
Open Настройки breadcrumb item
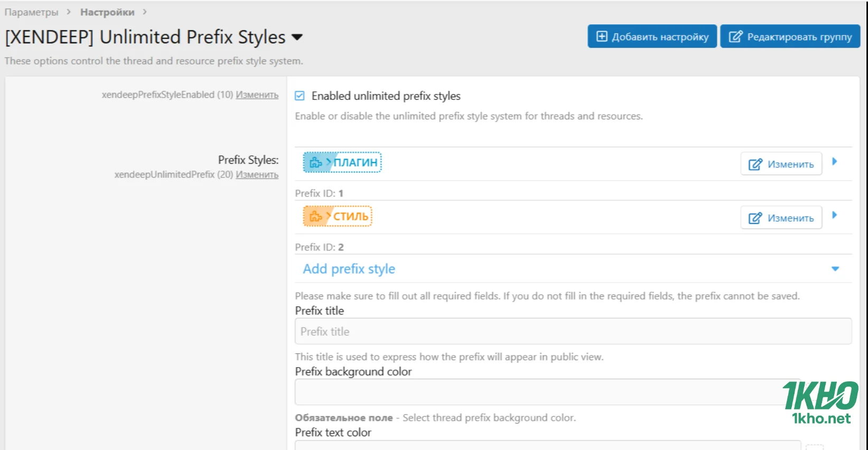pyautogui.click(x=107, y=12)
